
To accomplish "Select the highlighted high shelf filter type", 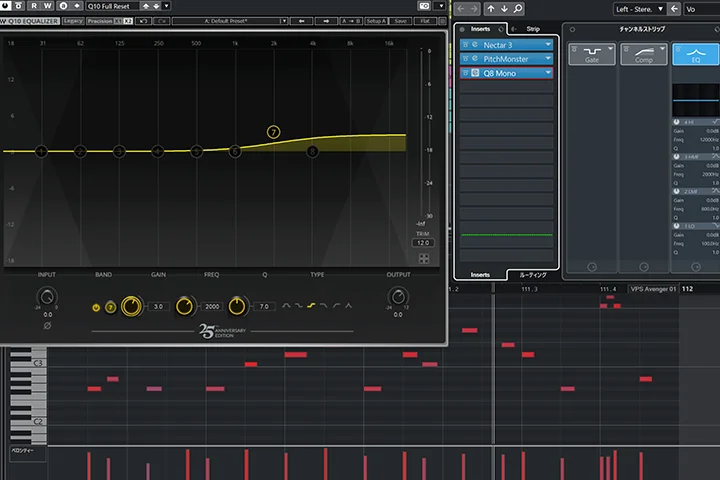I will tap(311, 305).
